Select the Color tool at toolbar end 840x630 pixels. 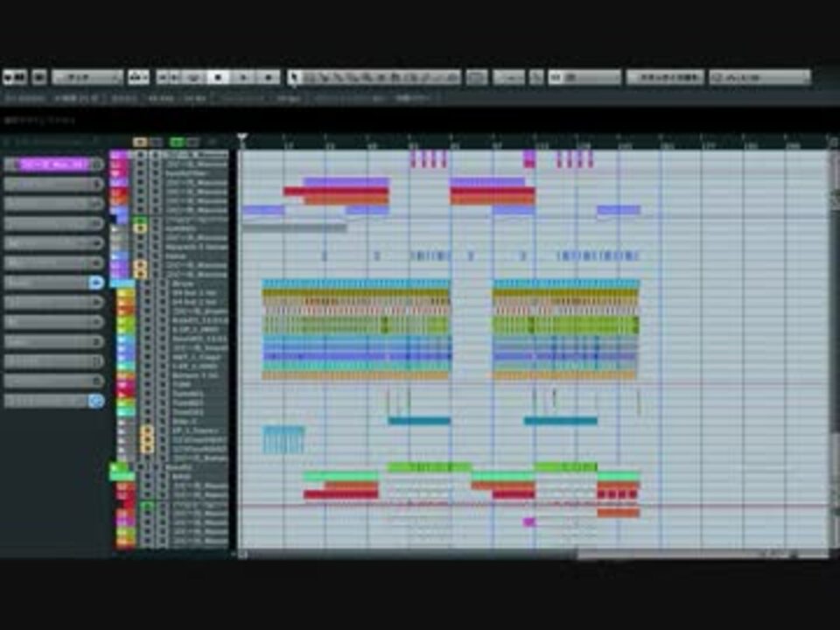[x=453, y=78]
